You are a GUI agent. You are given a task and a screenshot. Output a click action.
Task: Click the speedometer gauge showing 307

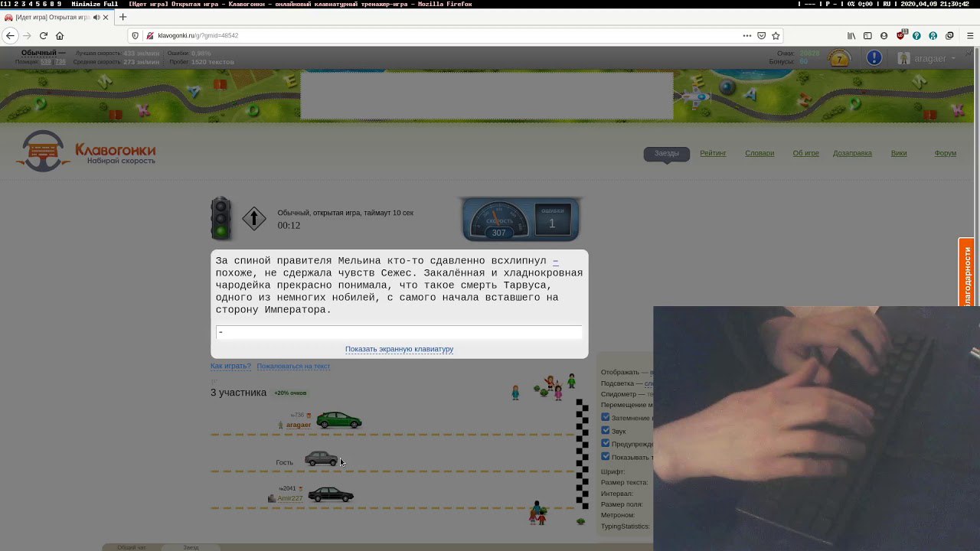pyautogui.click(x=499, y=221)
